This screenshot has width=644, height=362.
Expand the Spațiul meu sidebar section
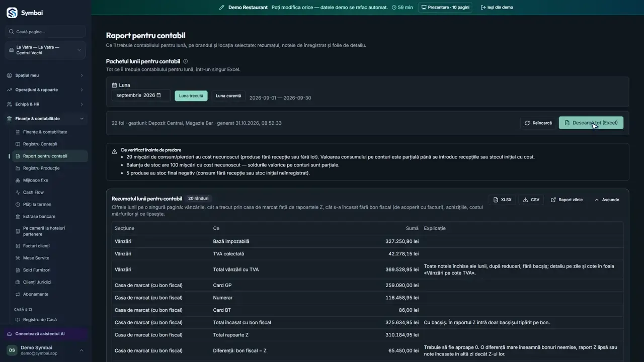[45, 75]
